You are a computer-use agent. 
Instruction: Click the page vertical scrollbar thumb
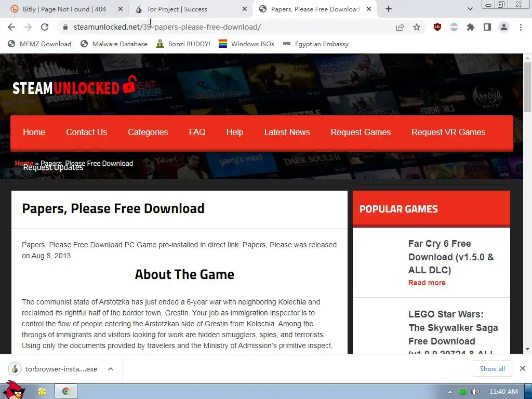coord(527,87)
